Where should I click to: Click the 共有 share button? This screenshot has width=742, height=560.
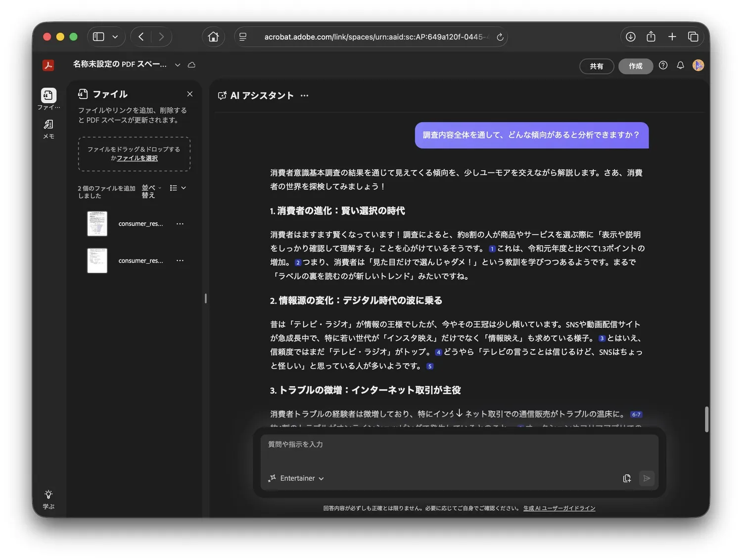point(596,66)
